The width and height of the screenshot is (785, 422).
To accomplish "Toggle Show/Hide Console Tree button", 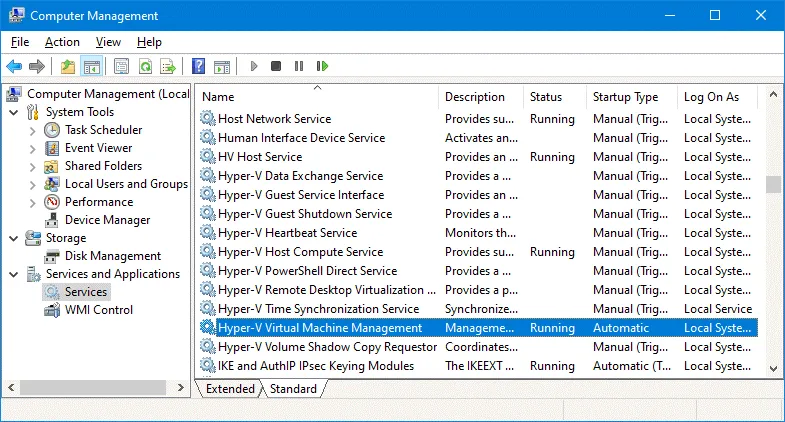I will 91,67.
